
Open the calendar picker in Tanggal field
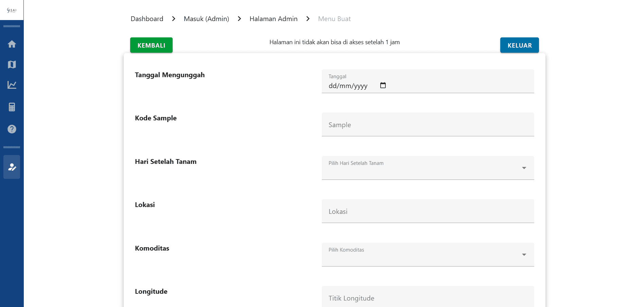tap(383, 85)
